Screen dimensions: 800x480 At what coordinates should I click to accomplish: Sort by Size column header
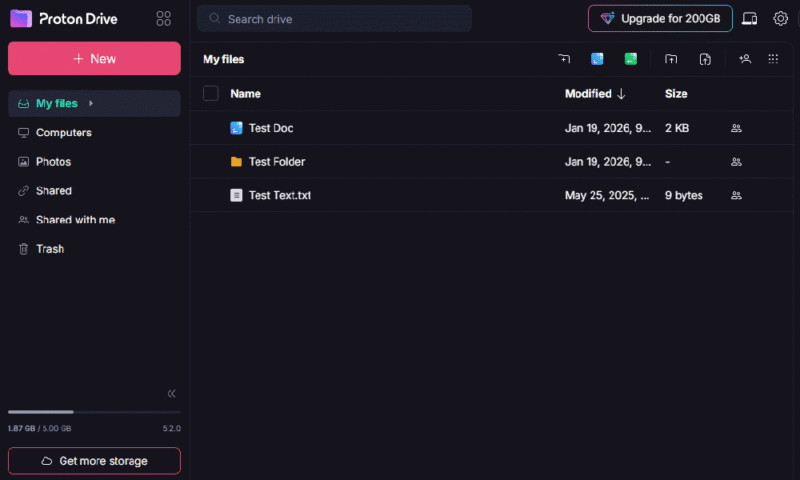click(676, 94)
